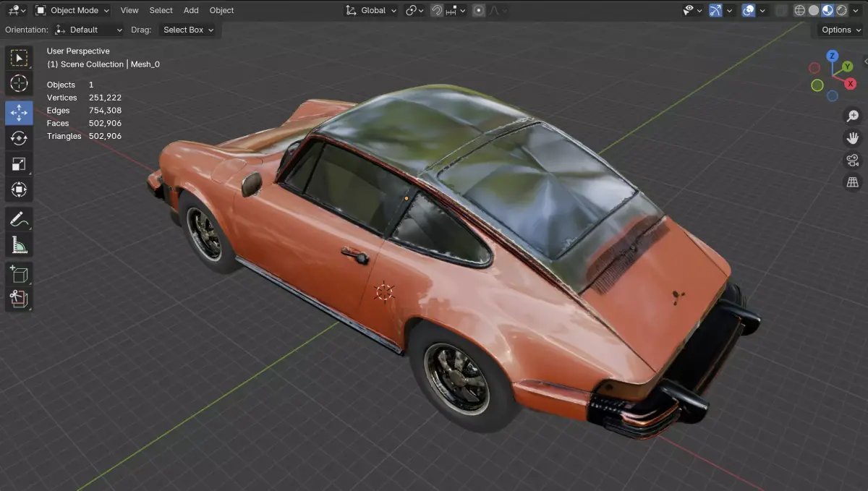868x491 pixels.
Task: Switch to solid shading
Action: [814, 10]
